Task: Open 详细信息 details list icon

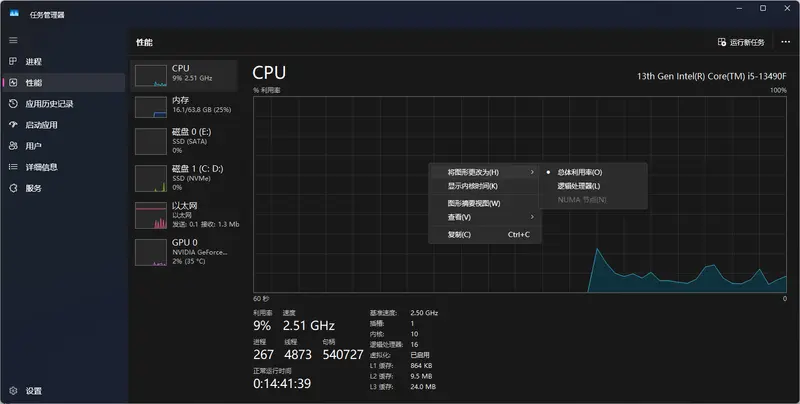Action: click(13, 167)
